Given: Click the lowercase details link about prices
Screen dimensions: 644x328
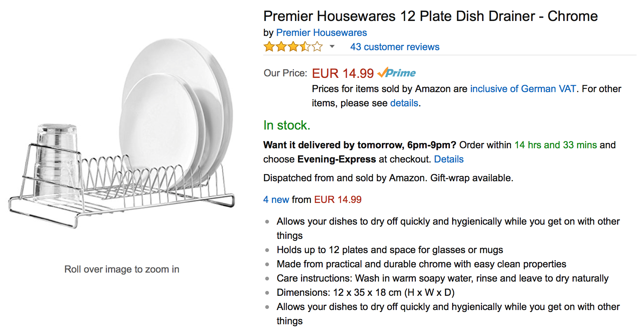Looking at the screenshot, I should 404,103.
